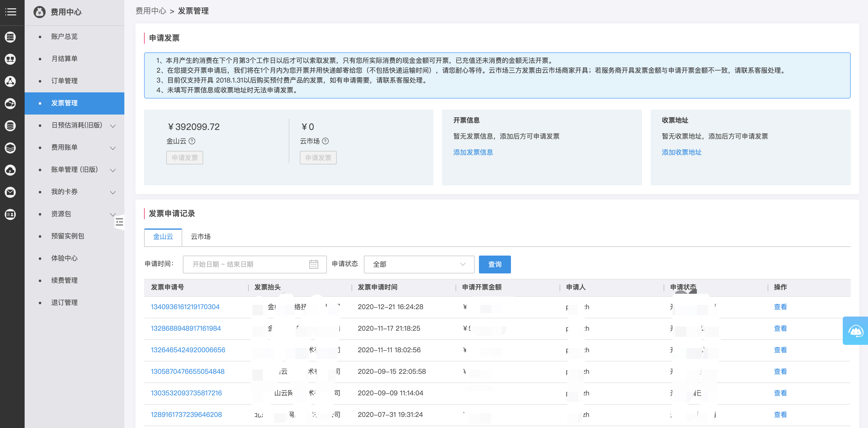The image size is (868, 428).
Task: Click the 发票抬头 column header
Action: (x=267, y=288)
